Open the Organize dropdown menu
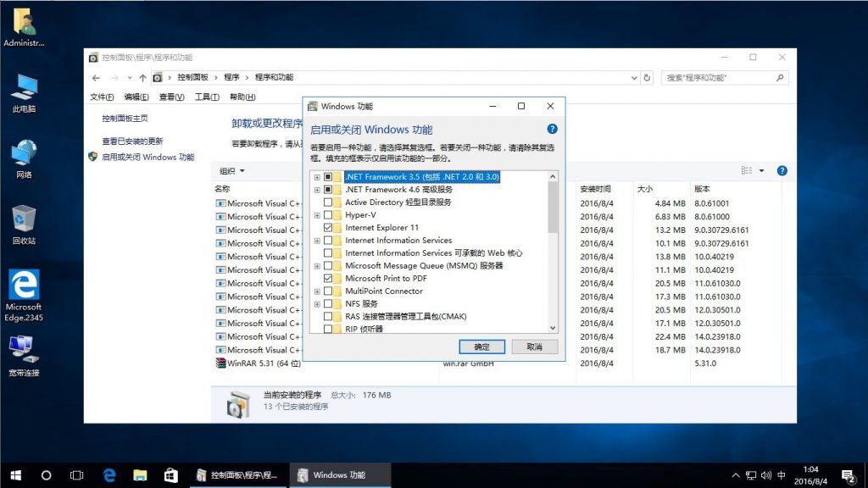This screenshot has width=868, height=488. 232,171
